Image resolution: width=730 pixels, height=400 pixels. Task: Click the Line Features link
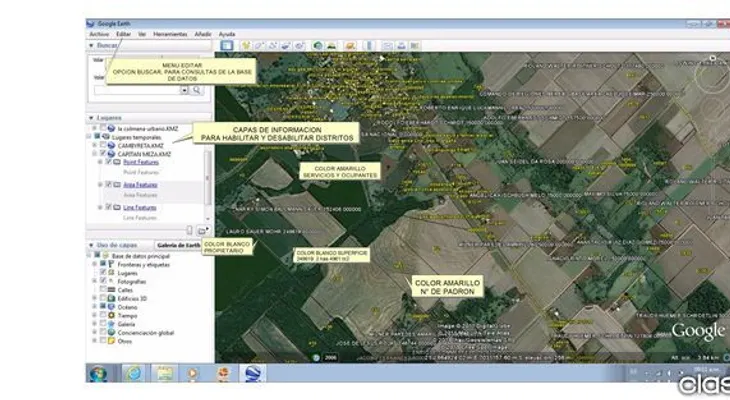[140, 208]
